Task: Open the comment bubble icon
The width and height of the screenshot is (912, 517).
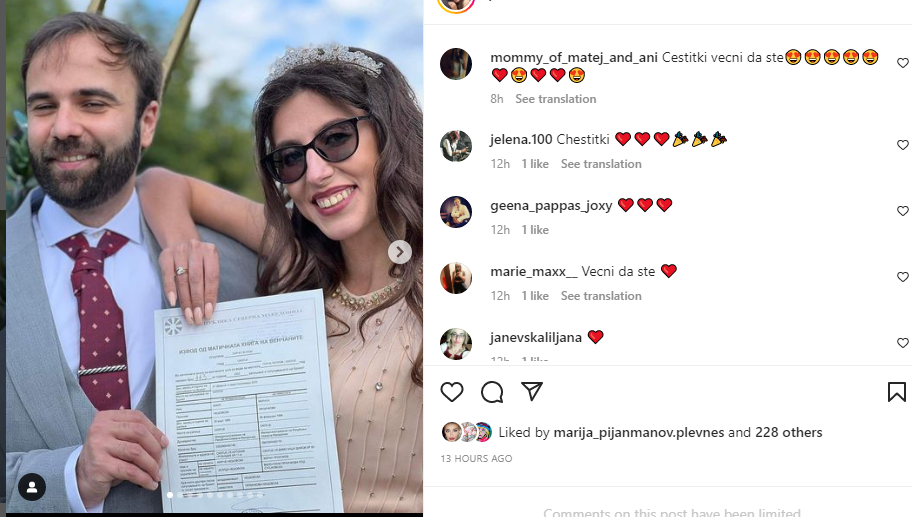Action: 492,392
